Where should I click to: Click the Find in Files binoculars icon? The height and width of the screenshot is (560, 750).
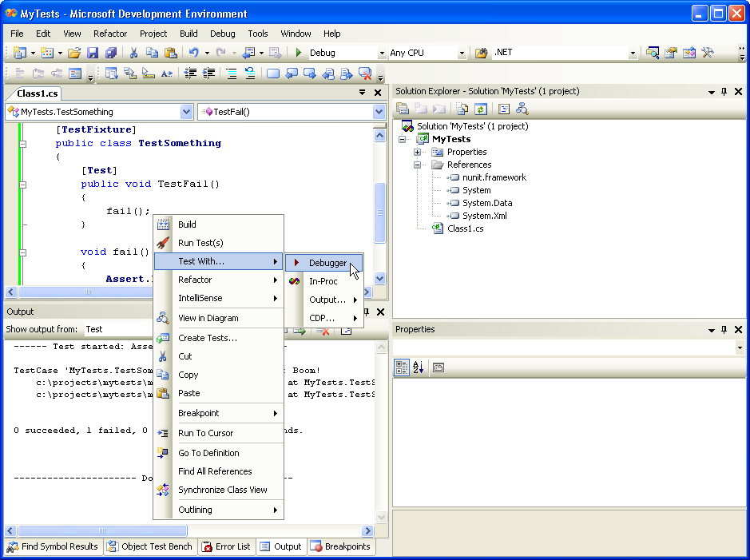click(481, 53)
